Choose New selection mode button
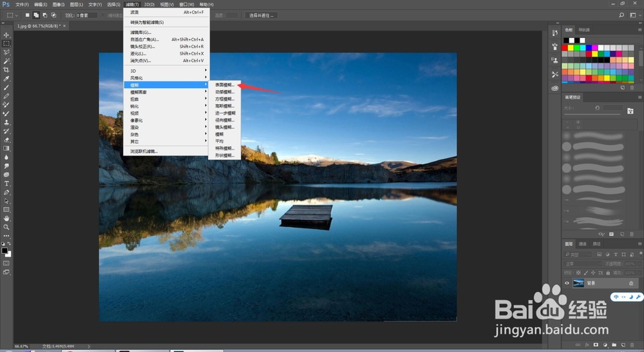Image resolution: width=644 pixels, height=352 pixels. click(28, 15)
